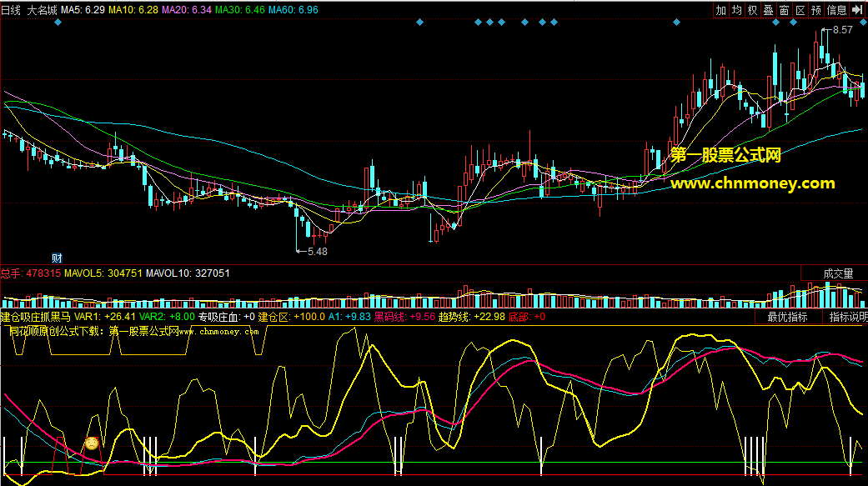Open the 信息 info button
This screenshot has width=868, height=486.
point(836,10)
